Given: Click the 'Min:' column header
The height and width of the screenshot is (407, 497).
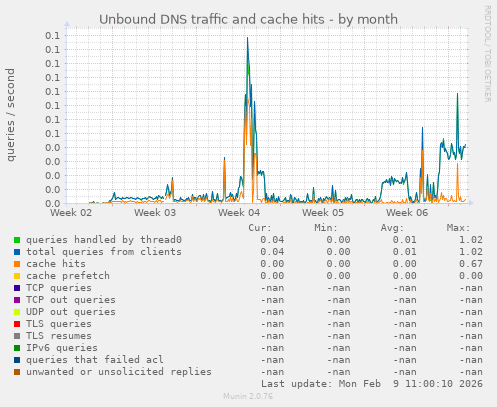Looking at the screenshot, I should (x=326, y=228).
